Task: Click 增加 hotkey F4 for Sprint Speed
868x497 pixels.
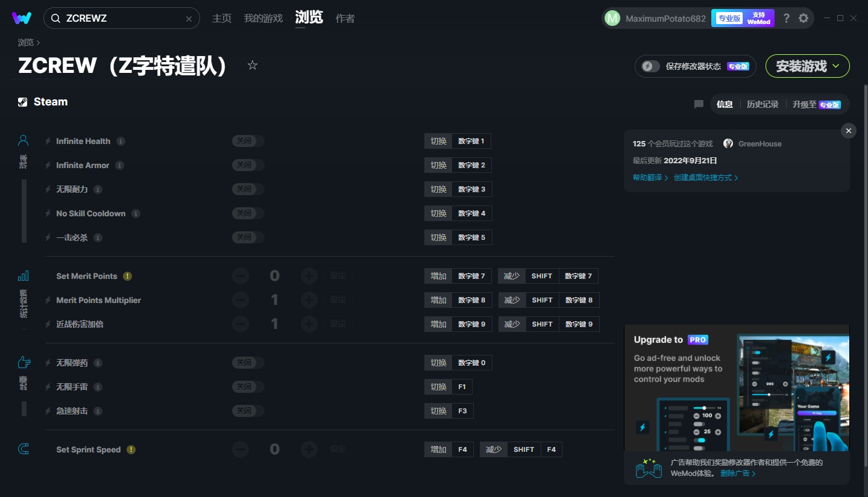Action: pos(449,449)
